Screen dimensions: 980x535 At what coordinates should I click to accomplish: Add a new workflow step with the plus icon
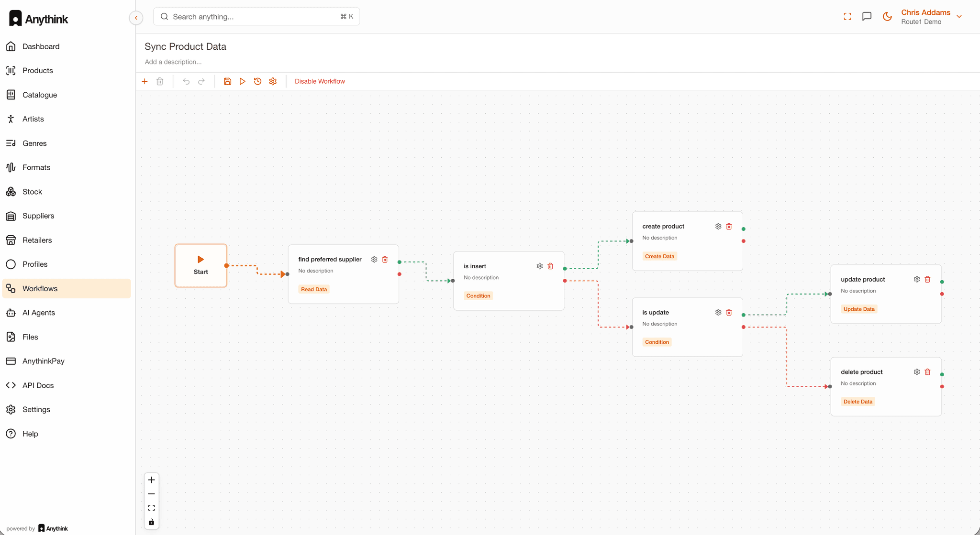pos(145,81)
